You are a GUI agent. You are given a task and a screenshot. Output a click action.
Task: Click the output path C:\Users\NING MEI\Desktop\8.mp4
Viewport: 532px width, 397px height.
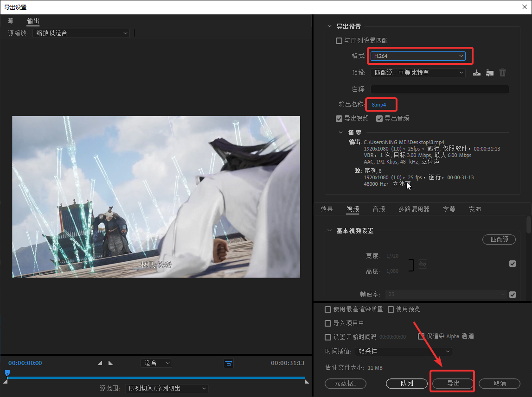tap(404, 142)
